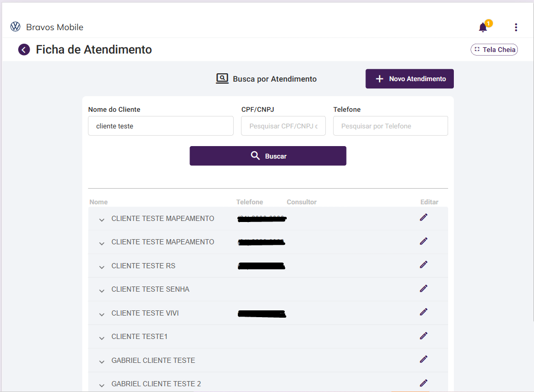Edit the GABRIEL CLIENTE TESTE 2 record
The width and height of the screenshot is (534, 392).
pos(424,383)
